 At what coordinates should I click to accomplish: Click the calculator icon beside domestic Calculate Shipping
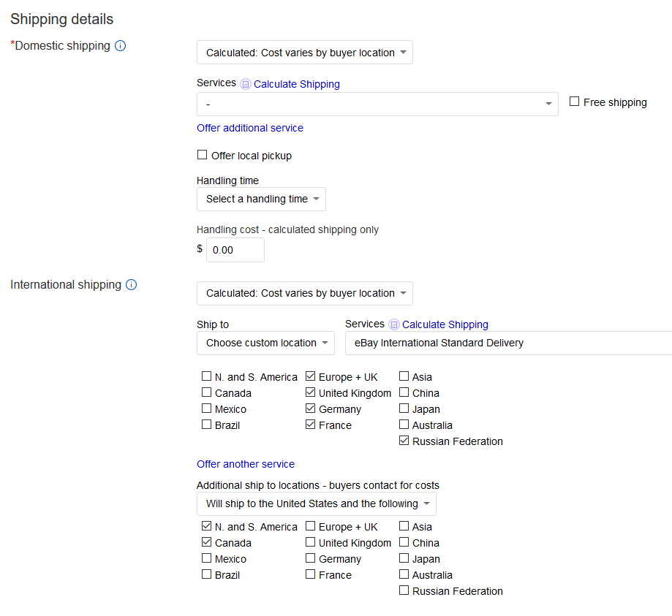click(x=245, y=84)
